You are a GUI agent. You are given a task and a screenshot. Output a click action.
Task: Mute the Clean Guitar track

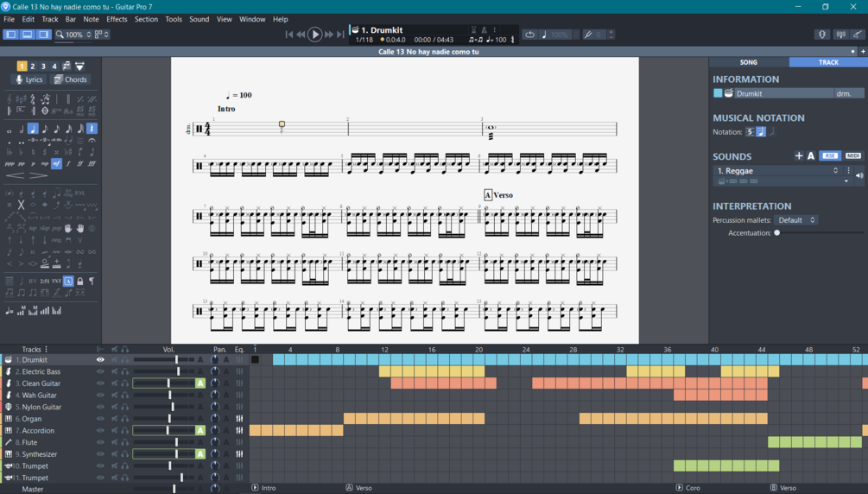pos(115,383)
